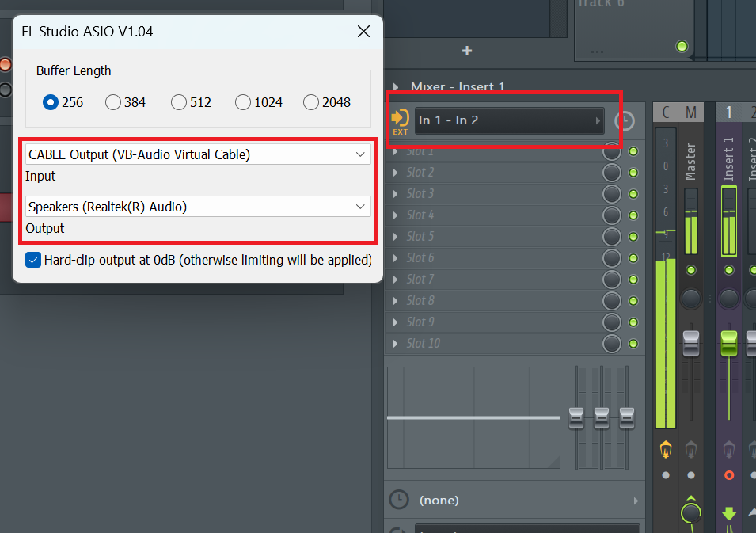This screenshot has width=756, height=533.
Task: Open the Output device dropdown (Speakers Realtek)
Action: pyautogui.click(x=198, y=207)
